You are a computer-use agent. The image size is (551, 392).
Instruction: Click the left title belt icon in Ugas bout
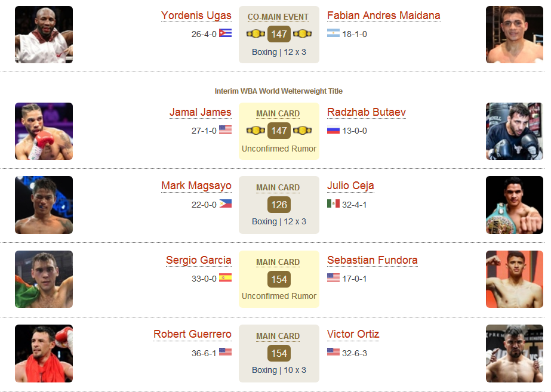coord(256,34)
